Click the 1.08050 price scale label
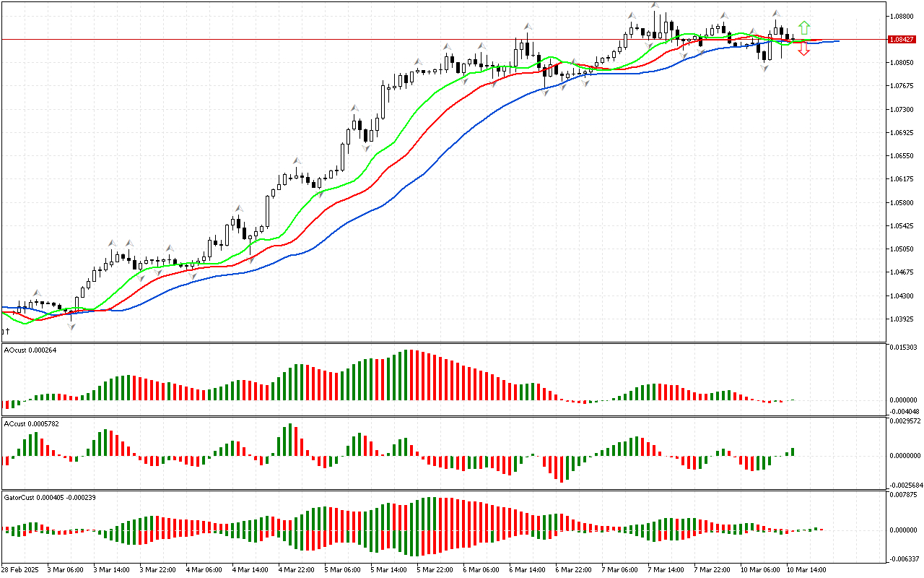The width and height of the screenshot is (924, 578). 902,63
